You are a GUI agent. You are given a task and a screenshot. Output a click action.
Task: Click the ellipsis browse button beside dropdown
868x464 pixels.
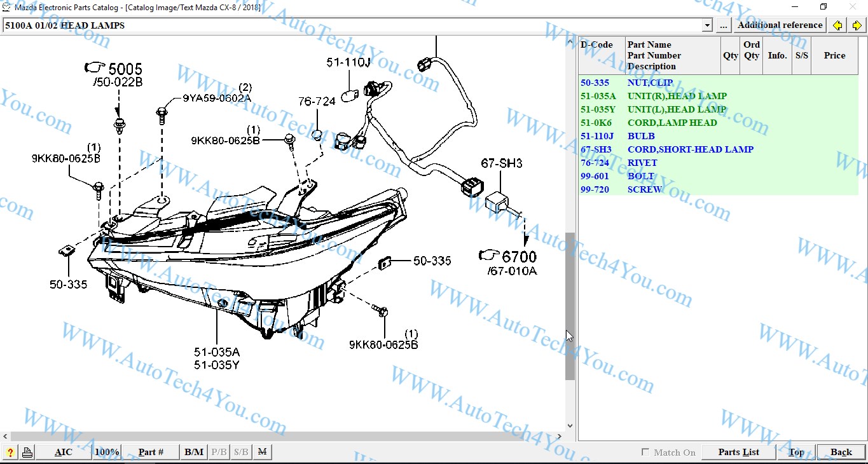click(x=723, y=25)
